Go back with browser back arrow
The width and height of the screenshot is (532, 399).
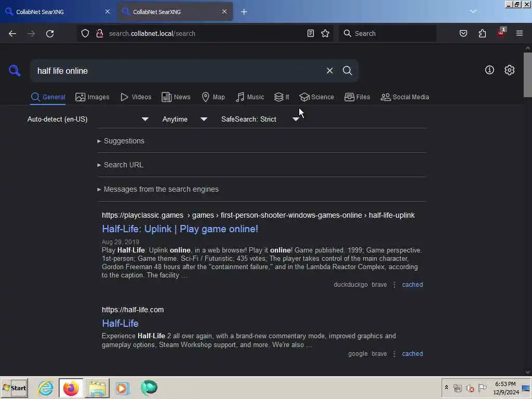click(x=12, y=34)
